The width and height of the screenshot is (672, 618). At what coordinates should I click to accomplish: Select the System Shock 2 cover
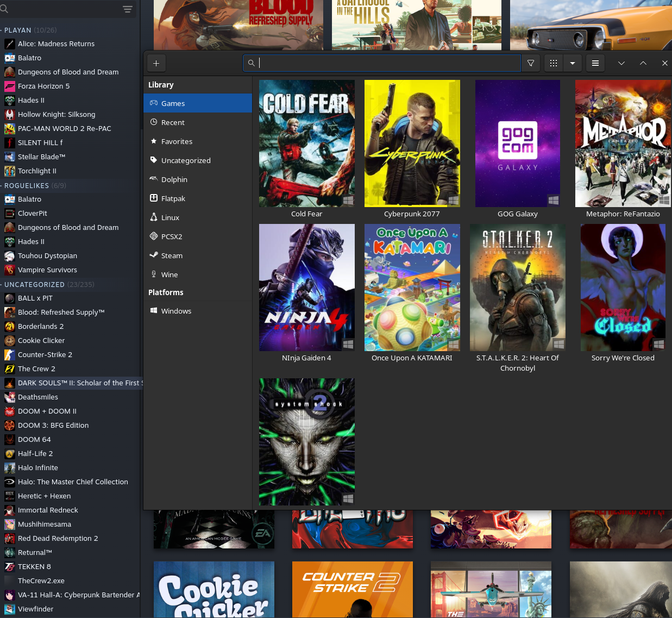coord(307,442)
